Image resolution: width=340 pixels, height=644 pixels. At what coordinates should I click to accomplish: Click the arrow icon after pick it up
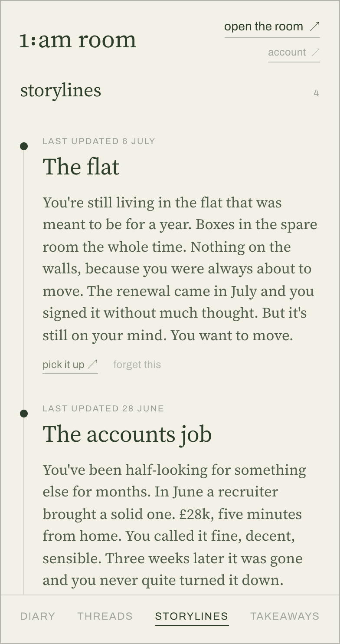click(92, 365)
